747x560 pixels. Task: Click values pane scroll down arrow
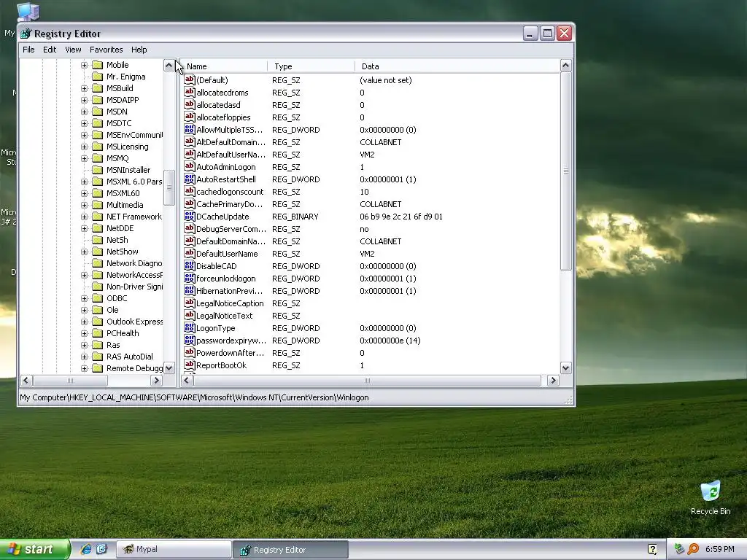565,367
